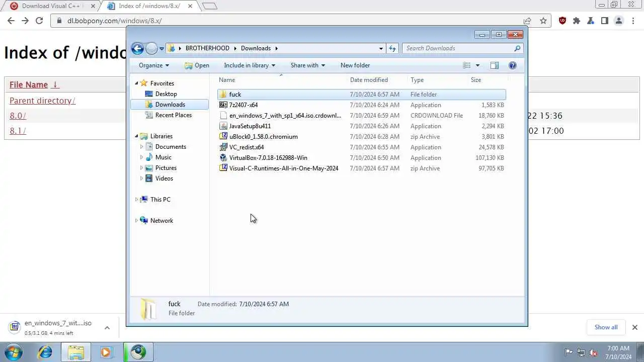This screenshot has width=644, height=362.
Task: Open address bar history dropdown arrow
Action: coord(381,48)
